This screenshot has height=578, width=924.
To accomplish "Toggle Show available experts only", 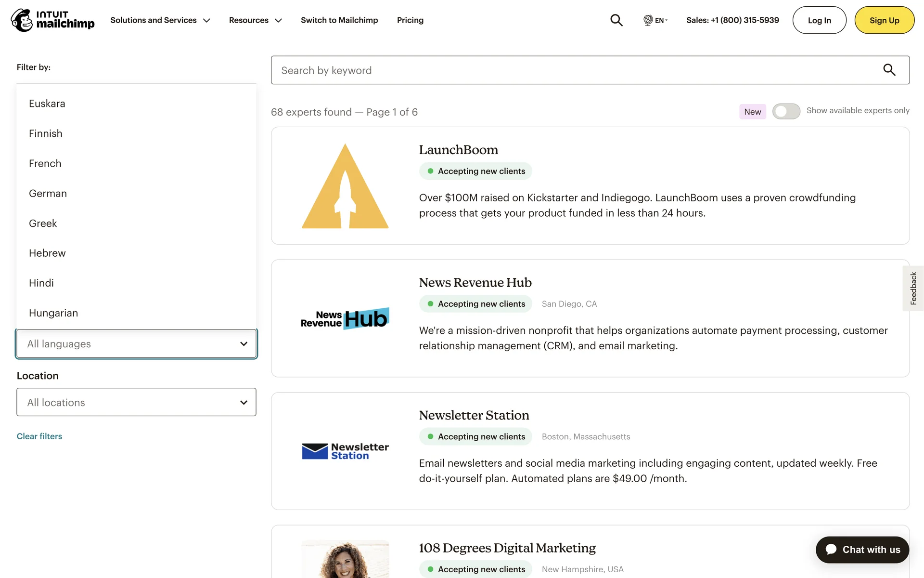I will (786, 111).
